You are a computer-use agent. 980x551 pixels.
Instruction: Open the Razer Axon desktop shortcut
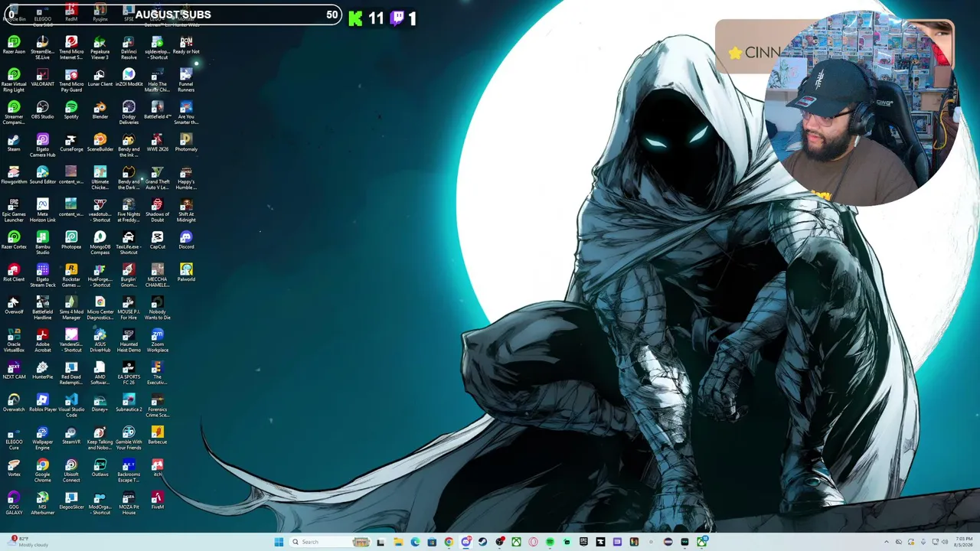point(14,46)
